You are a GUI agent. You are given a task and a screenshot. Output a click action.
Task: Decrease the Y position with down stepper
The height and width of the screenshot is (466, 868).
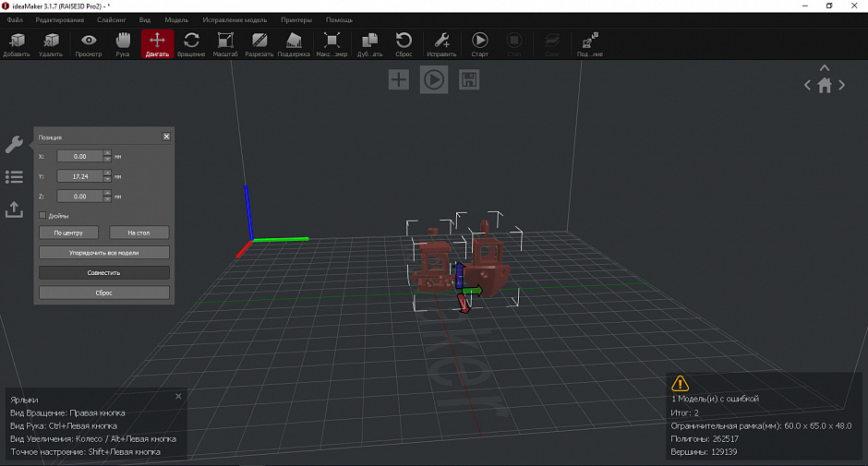tap(107, 179)
